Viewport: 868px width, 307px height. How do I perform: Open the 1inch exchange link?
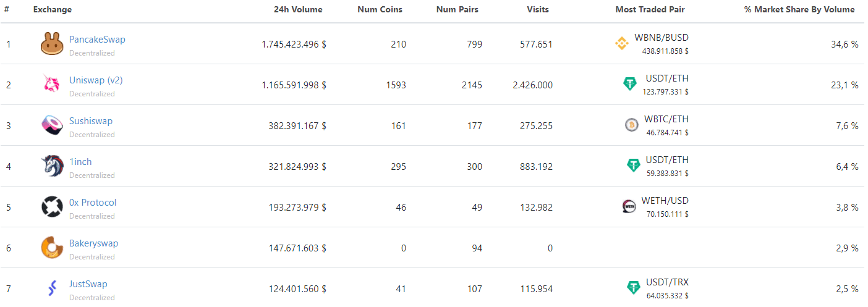[x=80, y=162]
